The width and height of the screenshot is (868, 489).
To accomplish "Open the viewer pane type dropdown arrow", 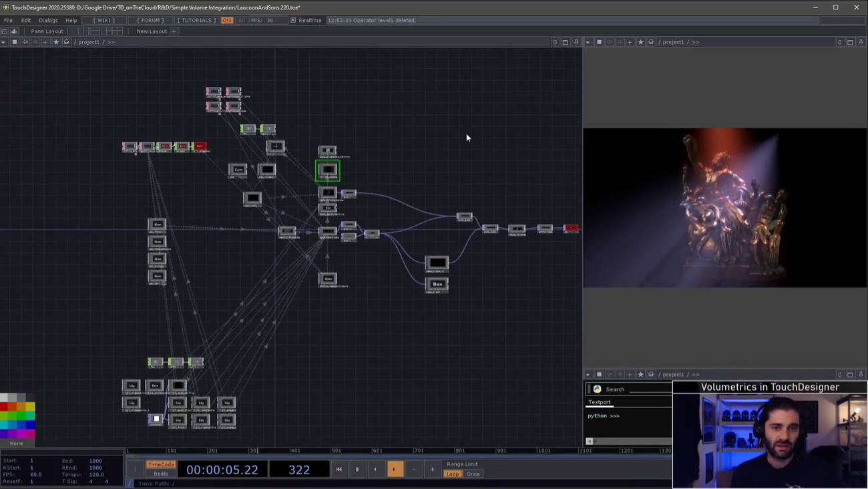I will tap(588, 42).
